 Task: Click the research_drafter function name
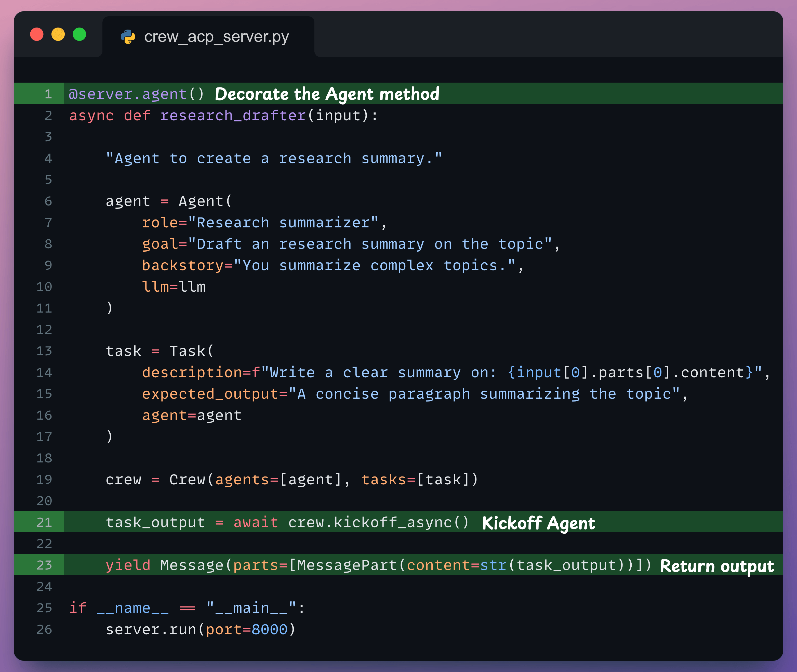233,115
